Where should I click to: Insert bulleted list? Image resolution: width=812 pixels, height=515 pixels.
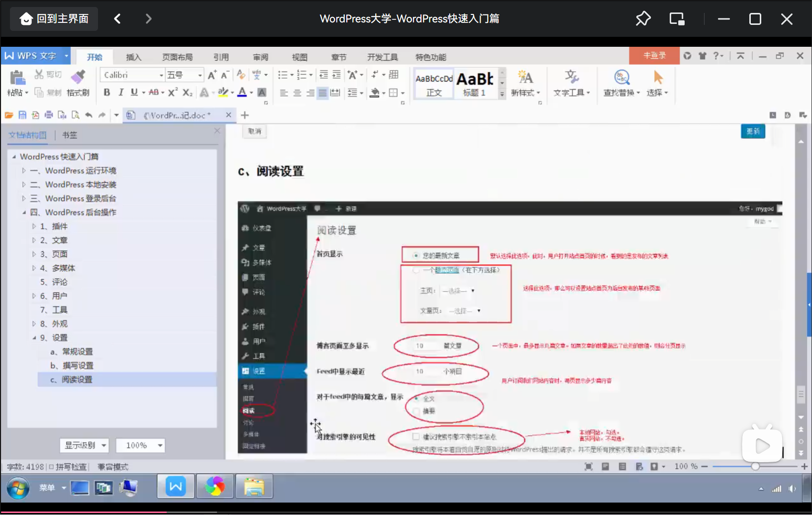283,75
